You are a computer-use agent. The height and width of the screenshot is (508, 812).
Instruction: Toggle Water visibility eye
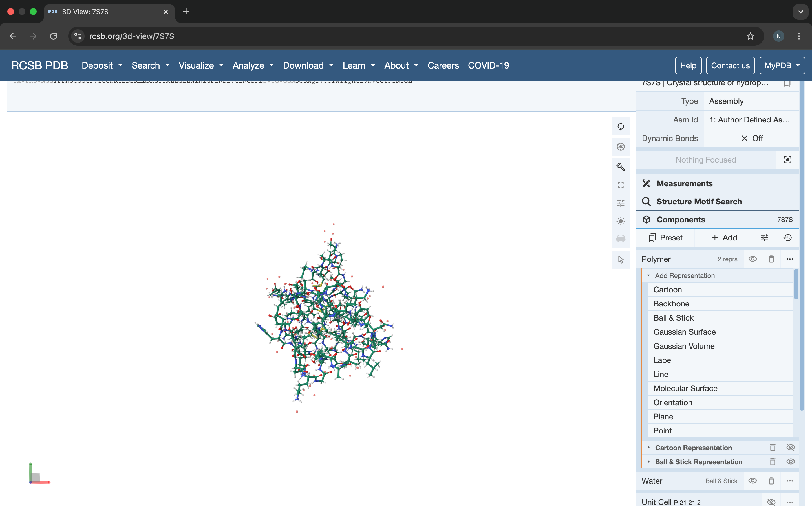[752, 481]
